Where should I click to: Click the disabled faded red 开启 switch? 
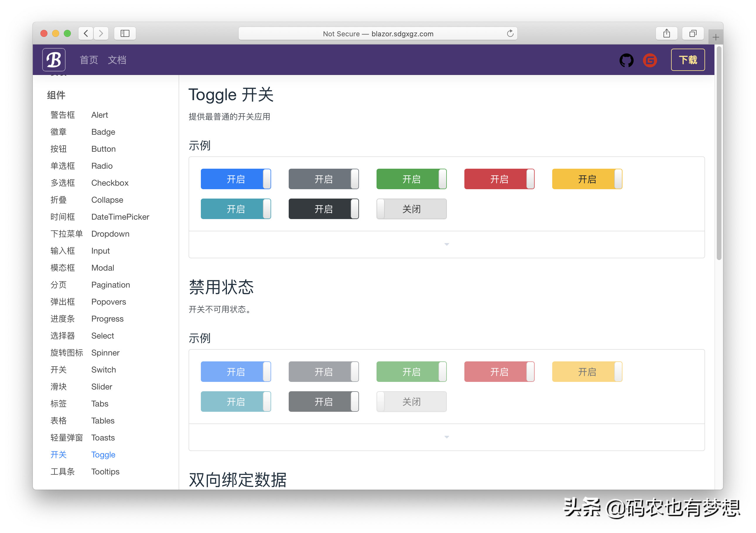click(499, 372)
